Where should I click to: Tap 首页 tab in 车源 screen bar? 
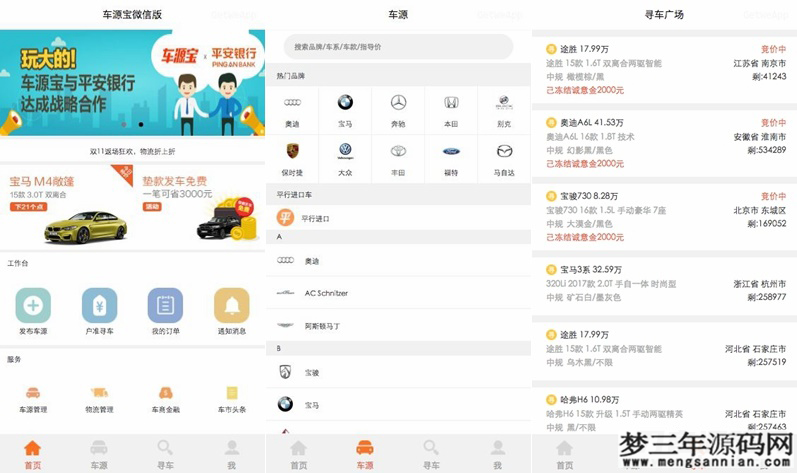[x=298, y=455]
